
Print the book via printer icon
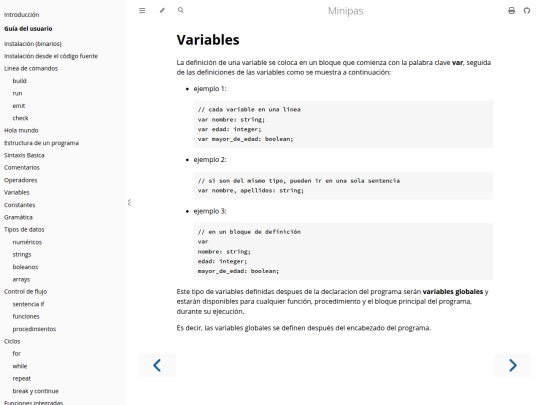coord(511,11)
